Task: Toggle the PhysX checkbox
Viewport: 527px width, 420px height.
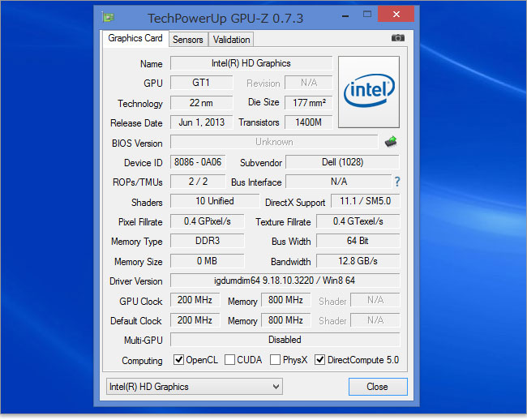Action: tap(276, 360)
